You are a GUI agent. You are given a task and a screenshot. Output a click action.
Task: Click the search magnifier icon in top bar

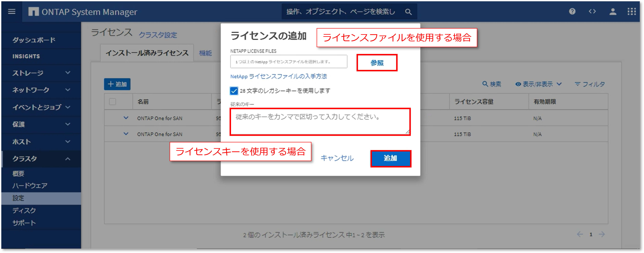tap(408, 12)
